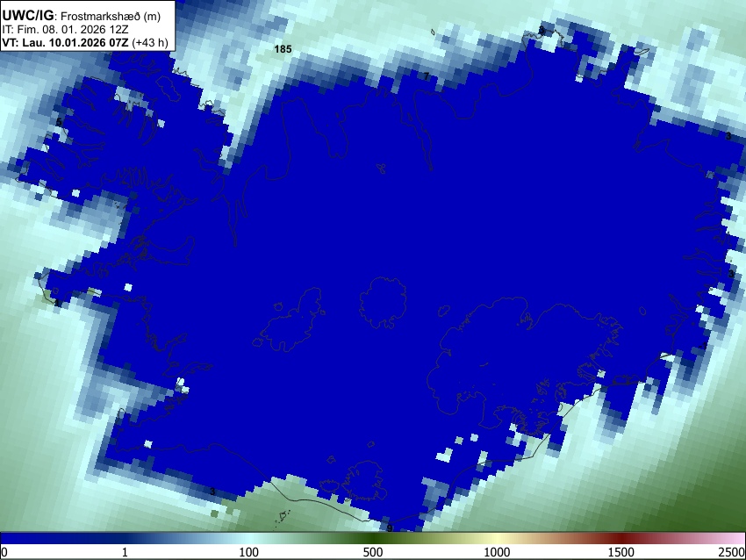This screenshot has width=746, height=560.
Task: Click the colour scale label '1500'
Action: tap(621, 552)
